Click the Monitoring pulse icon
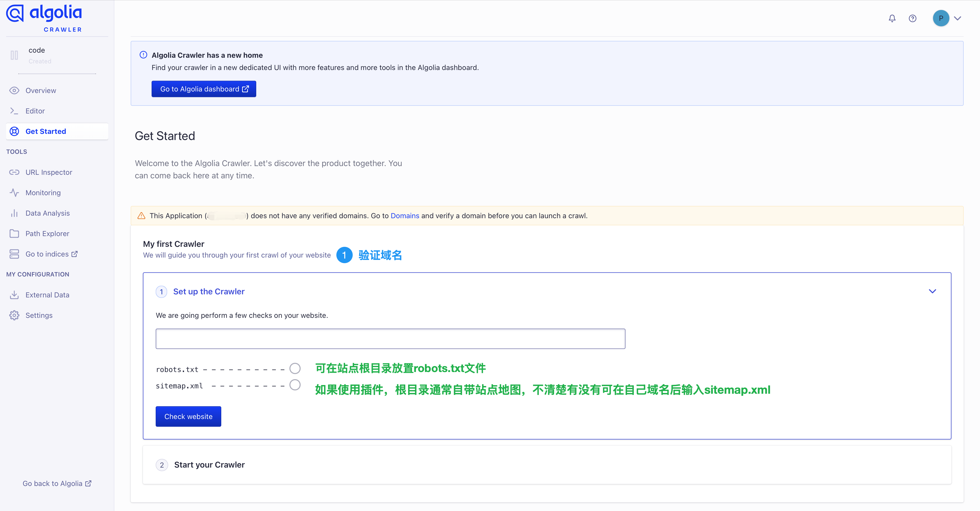This screenshot has width=980, height=511. tap(15, 193)
